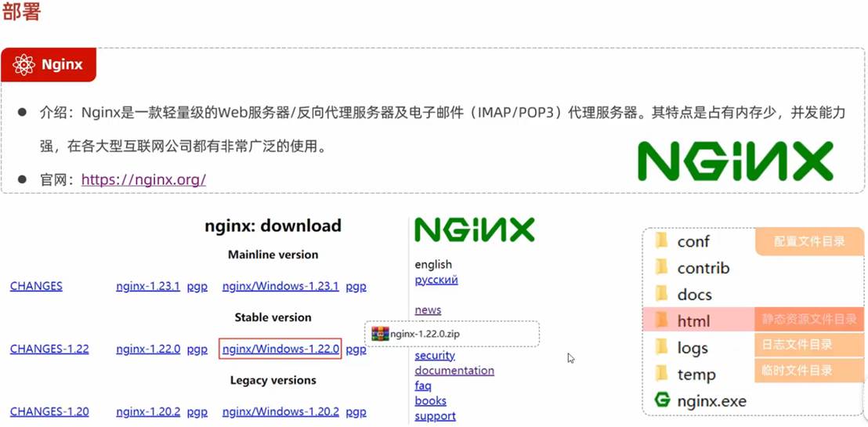The width and height of the screenshot is (868, 427).
Task: Click the green G icon of nginx.exe
Action: point(662,400)
